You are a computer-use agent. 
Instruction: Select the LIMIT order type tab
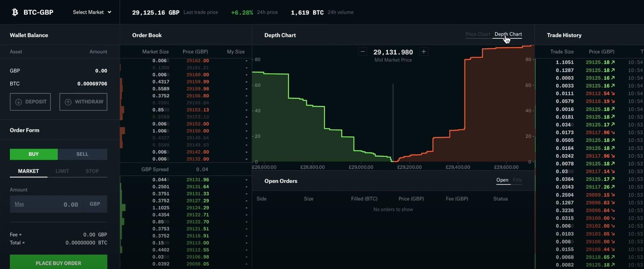click(62, 171)
